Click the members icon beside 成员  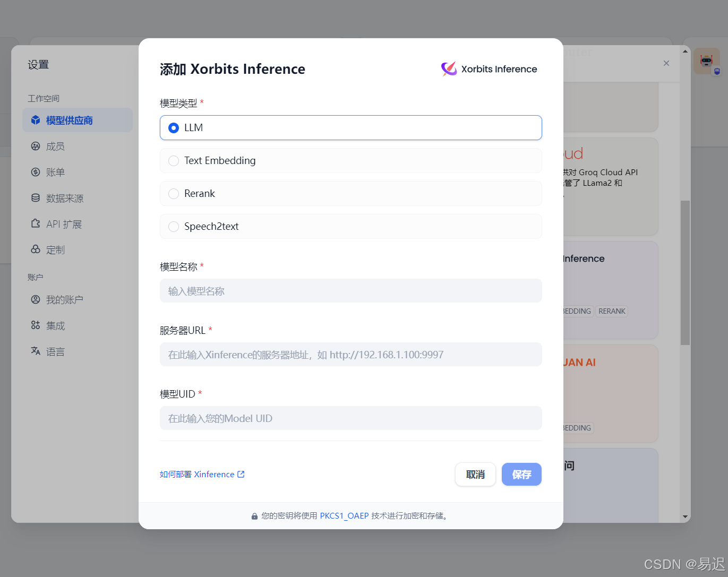tap(36, 147)
